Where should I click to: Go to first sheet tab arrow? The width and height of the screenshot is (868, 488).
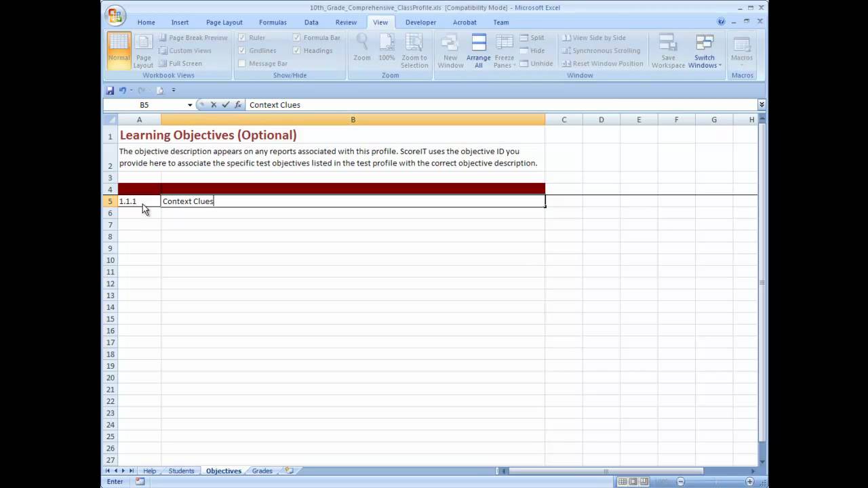107,470
